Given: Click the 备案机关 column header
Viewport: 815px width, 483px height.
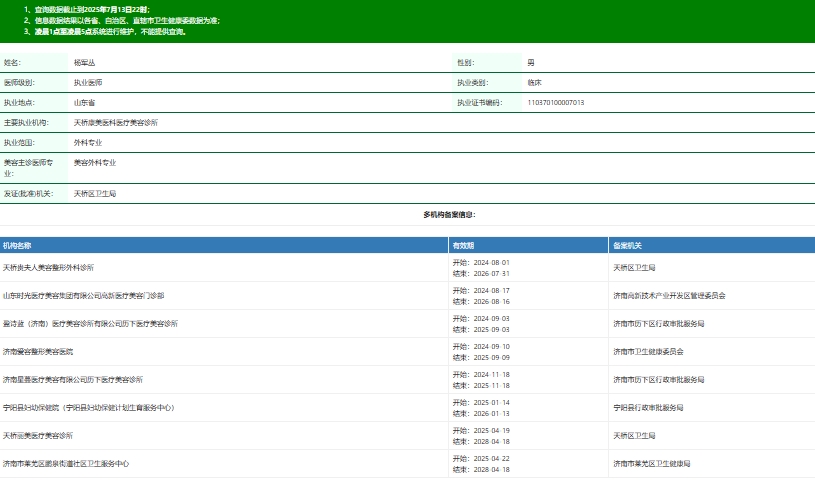Looking at the screenshot, I should (627, 245).
